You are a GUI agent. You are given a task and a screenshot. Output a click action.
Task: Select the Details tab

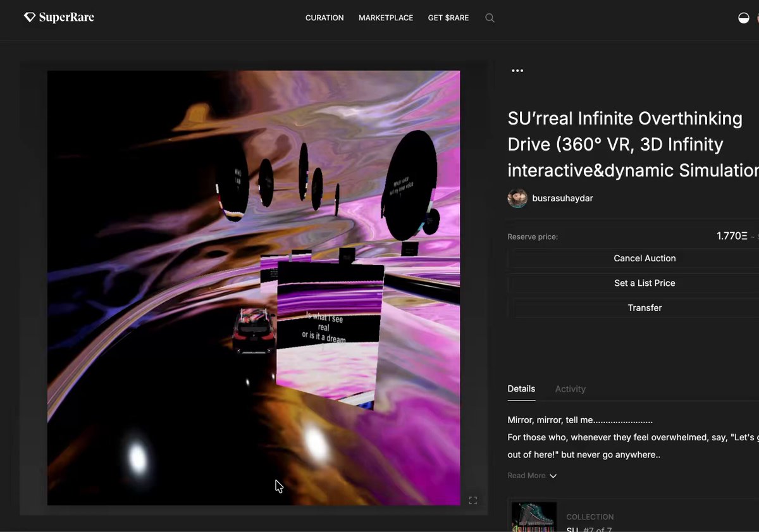521,389
